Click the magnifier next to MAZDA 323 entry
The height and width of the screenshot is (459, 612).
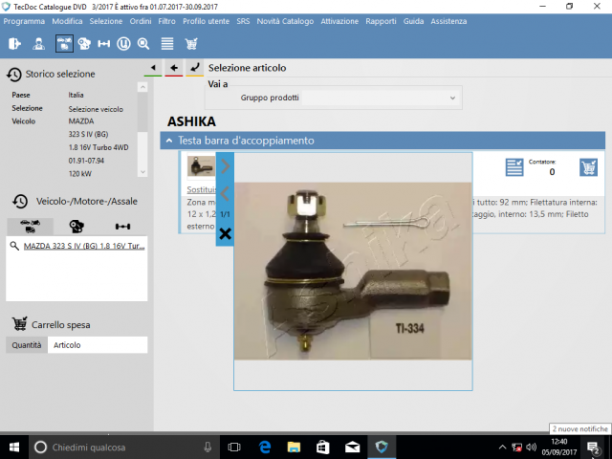14,246
